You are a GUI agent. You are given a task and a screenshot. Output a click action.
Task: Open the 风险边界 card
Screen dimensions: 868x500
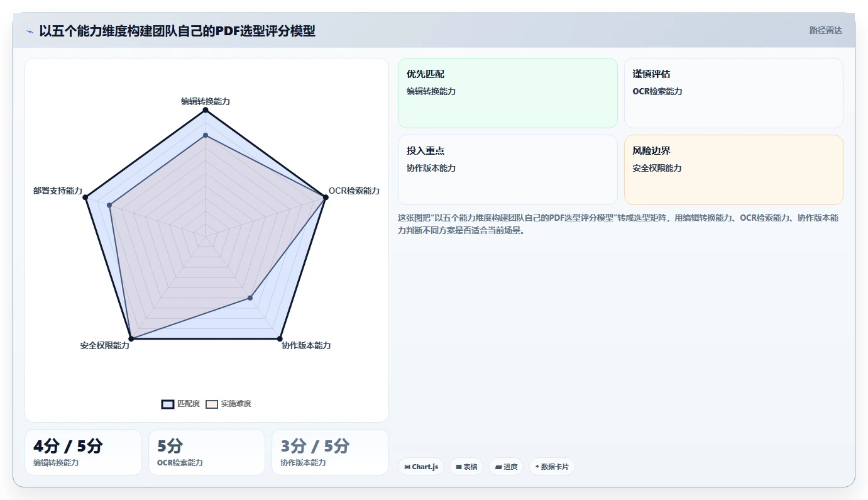733,170
